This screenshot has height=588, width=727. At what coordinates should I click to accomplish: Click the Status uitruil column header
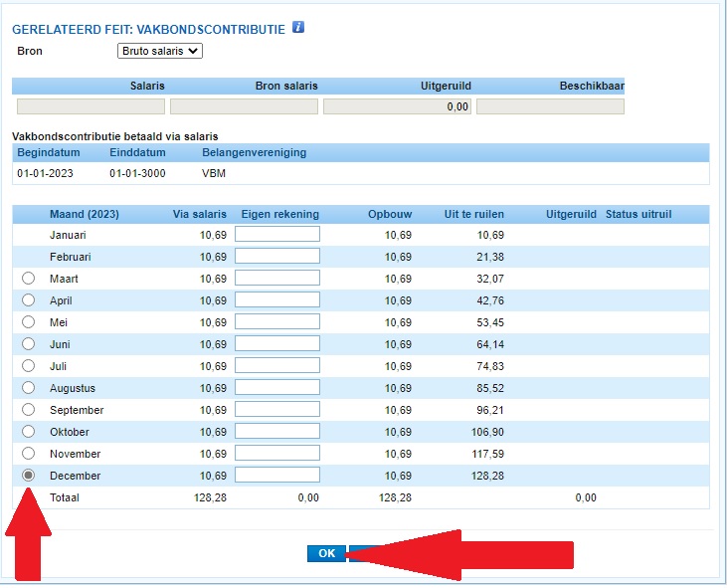[638, 214]
